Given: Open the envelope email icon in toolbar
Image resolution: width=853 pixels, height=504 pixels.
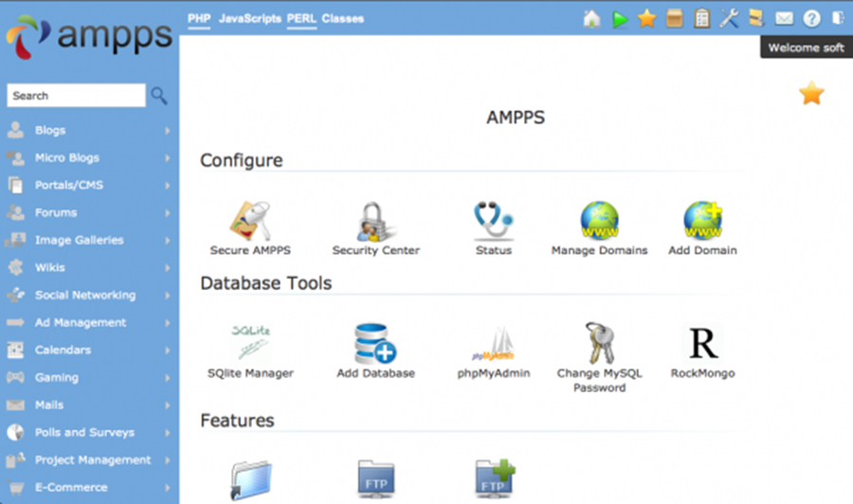Looking at the screenshot, I should pyautogui.click(x=784, y=19).
